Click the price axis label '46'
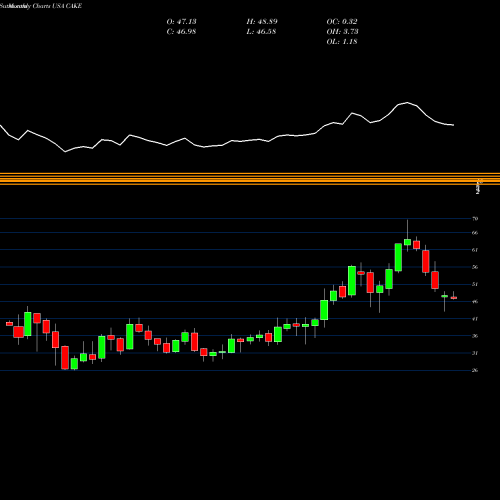This screenshot has height=500, width=500. point(475,302)
